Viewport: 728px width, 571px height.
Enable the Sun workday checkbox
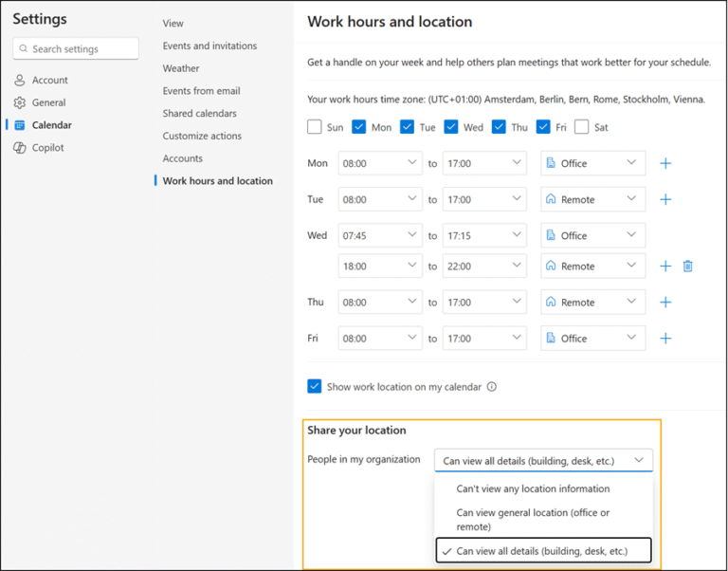point(315,127)
